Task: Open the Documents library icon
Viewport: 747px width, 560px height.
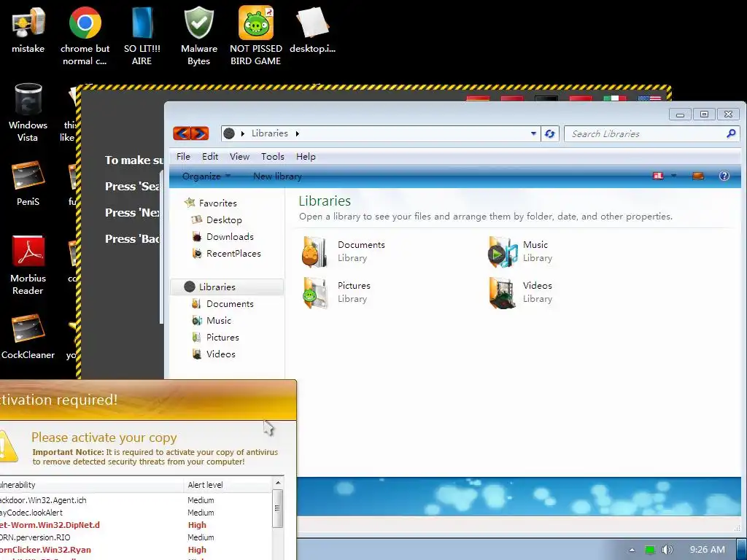Action: (x=315, y=252)
